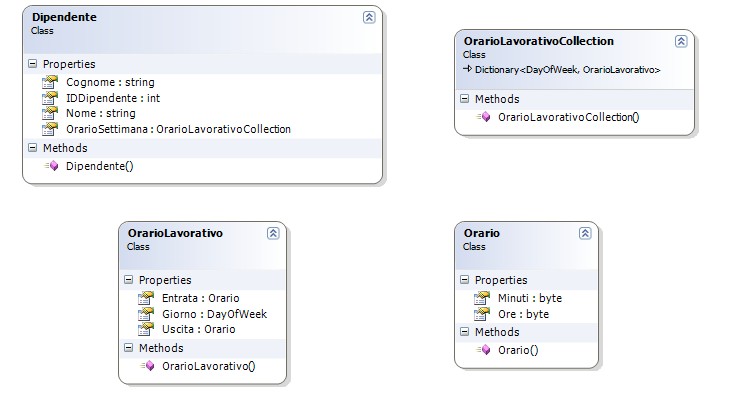Click the Dipendente() constructor method icon
The height and width of the screenshot is (398, 747).
click(x=51, y=166)
